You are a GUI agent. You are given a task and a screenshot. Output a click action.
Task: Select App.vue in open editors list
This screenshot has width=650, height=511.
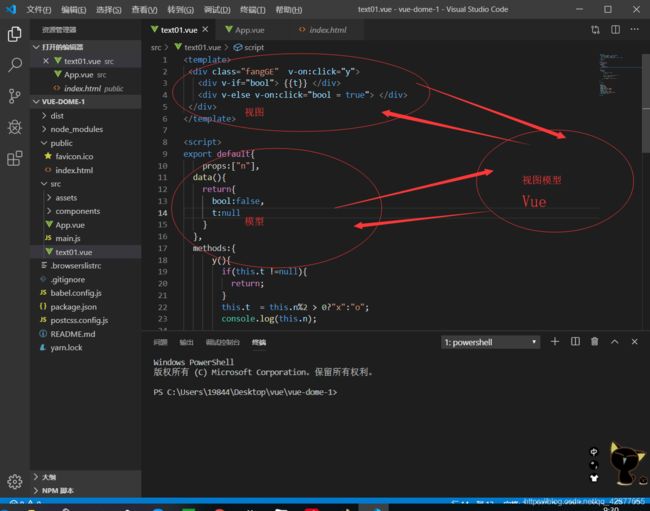pos(86,75)
